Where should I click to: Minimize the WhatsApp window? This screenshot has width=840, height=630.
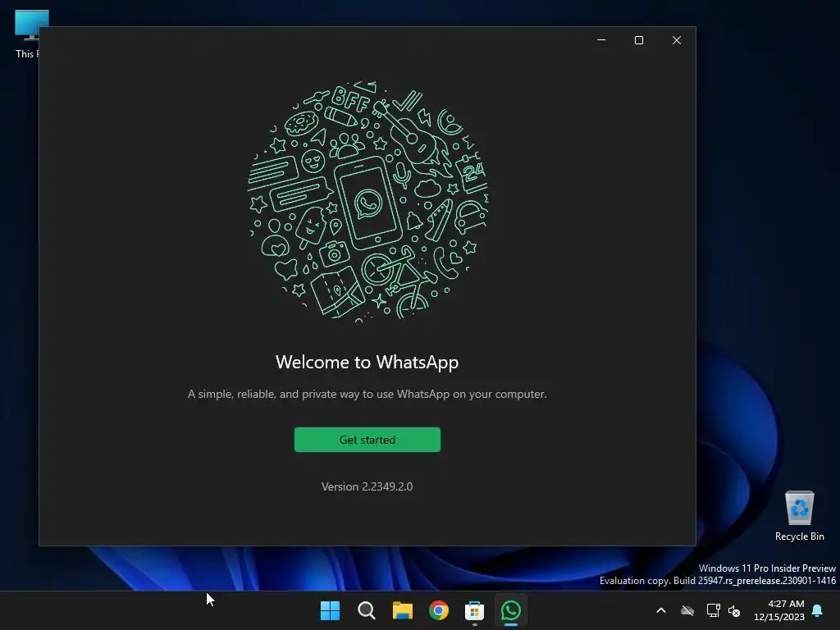601,40
